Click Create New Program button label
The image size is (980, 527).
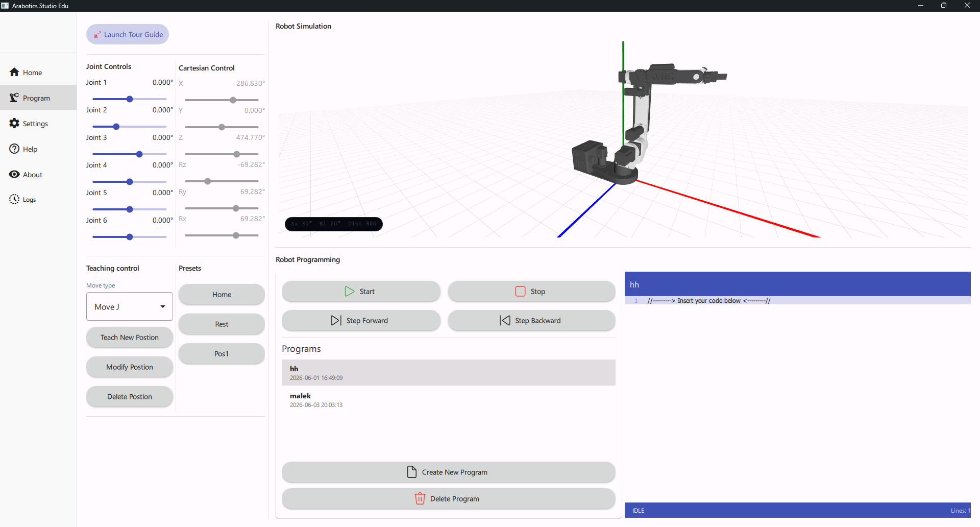454,472
